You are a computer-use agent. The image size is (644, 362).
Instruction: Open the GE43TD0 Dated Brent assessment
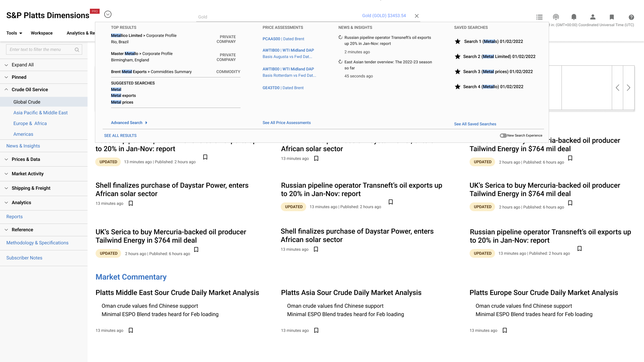283,88
